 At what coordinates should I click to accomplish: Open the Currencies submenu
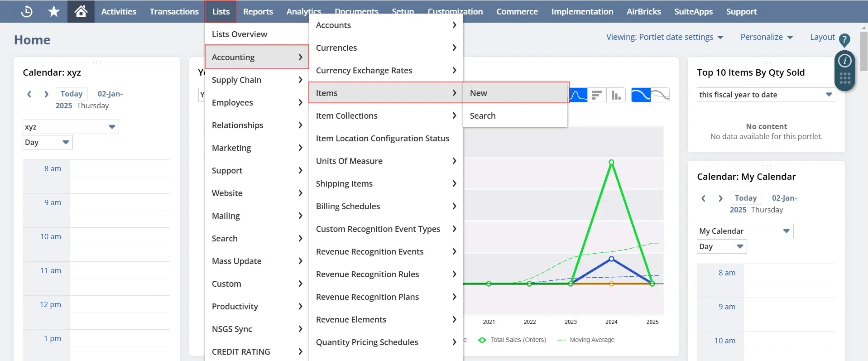click(386, 48)
